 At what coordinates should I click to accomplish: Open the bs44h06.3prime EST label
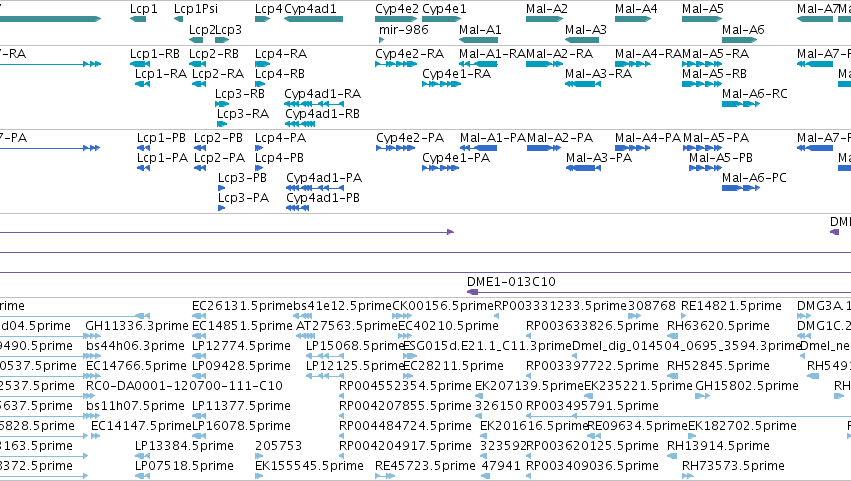[x=135, y=346]
